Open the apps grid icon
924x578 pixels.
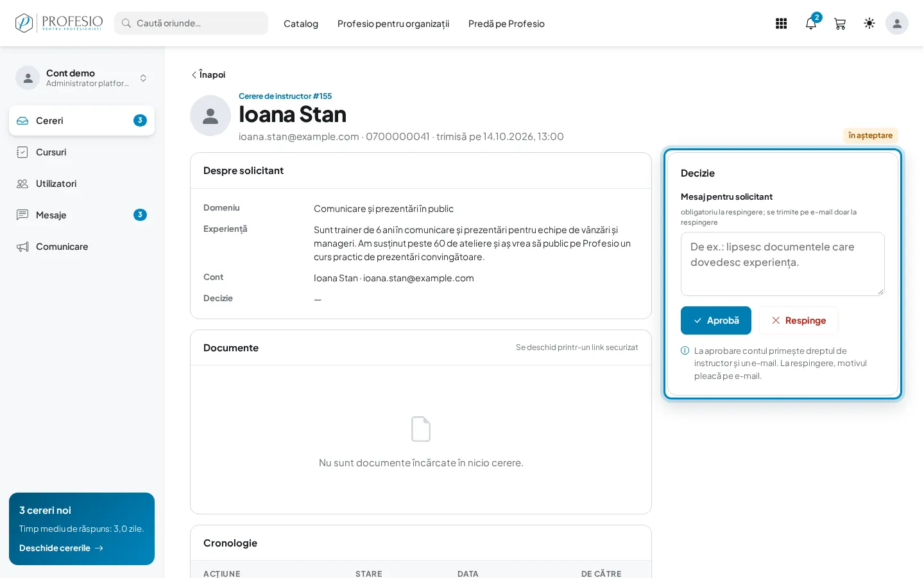tap(781, 24)
